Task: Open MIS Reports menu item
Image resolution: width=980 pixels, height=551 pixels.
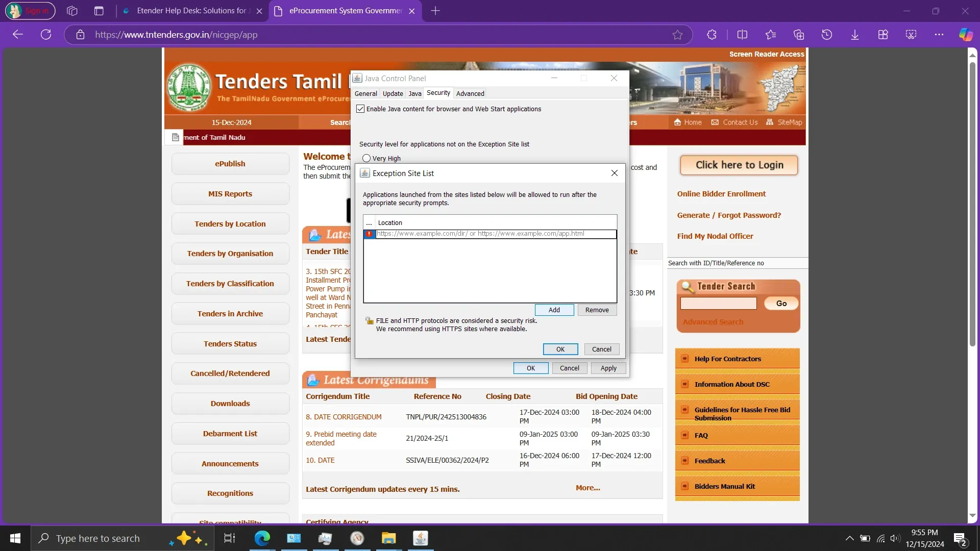Action: pos(230,194)
